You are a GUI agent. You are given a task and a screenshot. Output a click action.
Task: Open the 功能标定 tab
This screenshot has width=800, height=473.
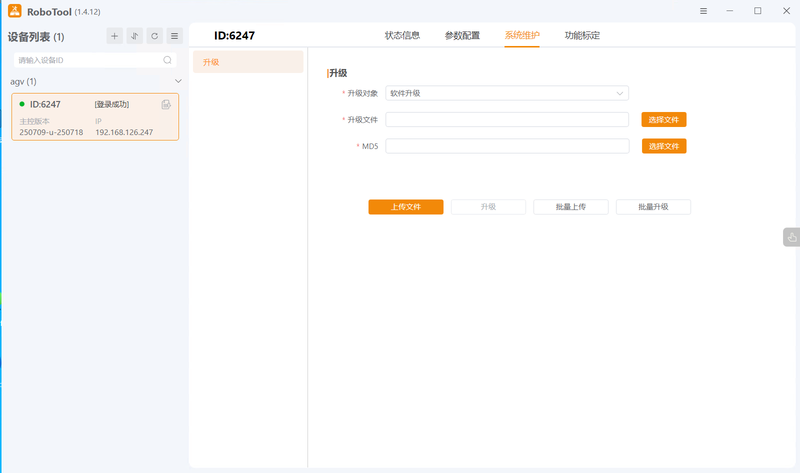coord(582,35)
